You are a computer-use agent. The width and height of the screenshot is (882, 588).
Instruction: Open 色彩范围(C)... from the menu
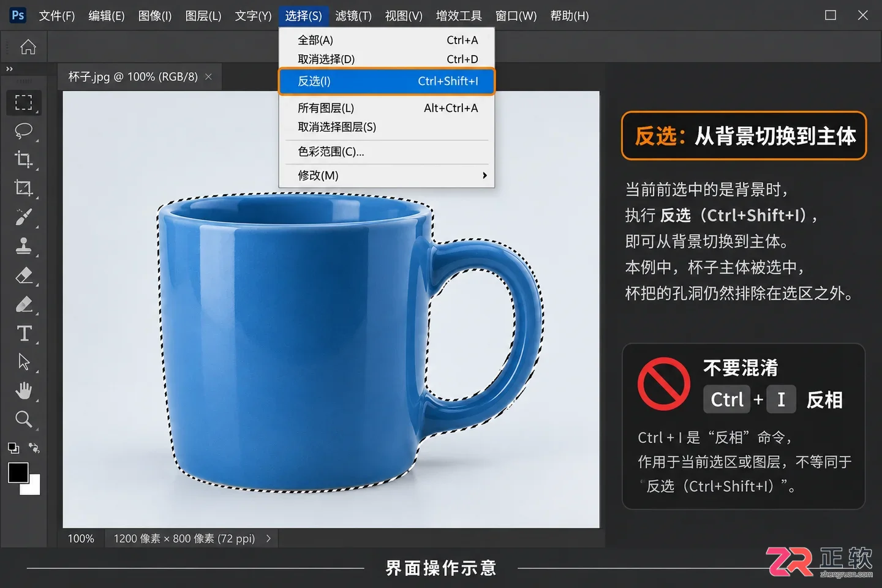[386, 152]
